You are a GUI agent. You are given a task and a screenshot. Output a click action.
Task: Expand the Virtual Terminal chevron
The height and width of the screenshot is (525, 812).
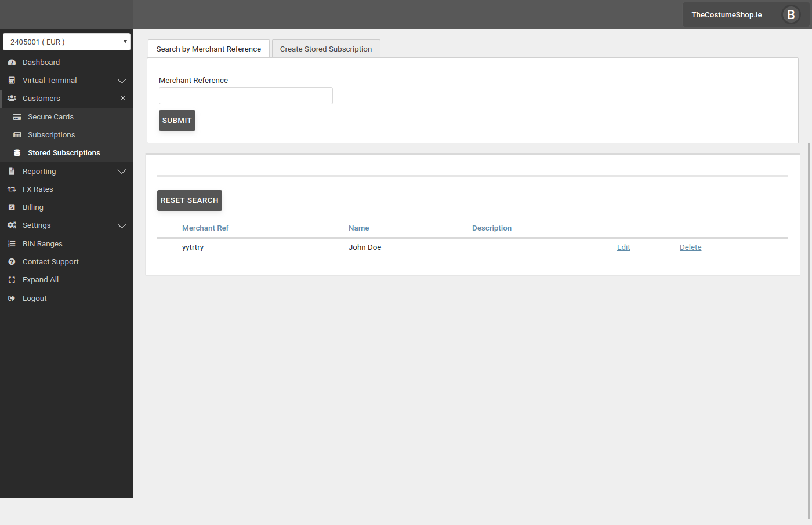(122, 81)
